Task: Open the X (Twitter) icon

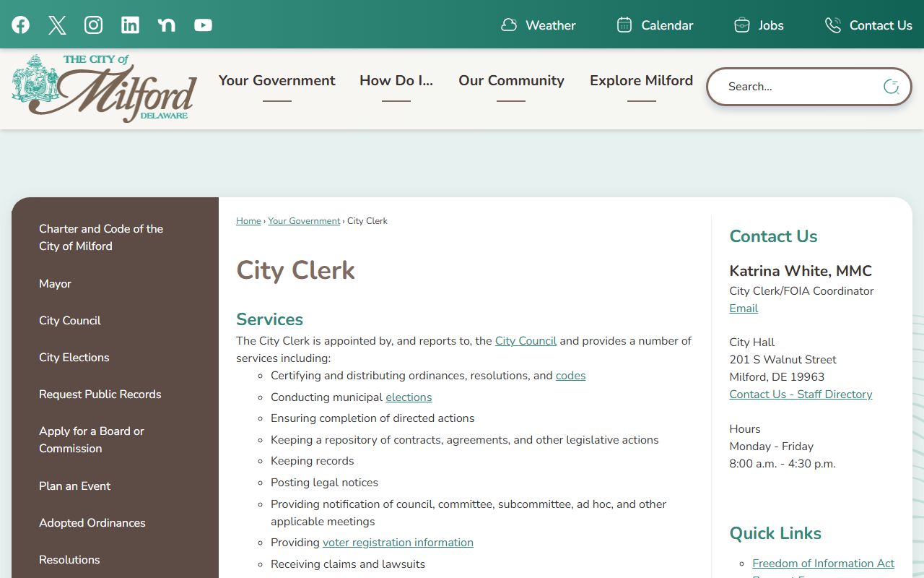Action: [57, 25]
